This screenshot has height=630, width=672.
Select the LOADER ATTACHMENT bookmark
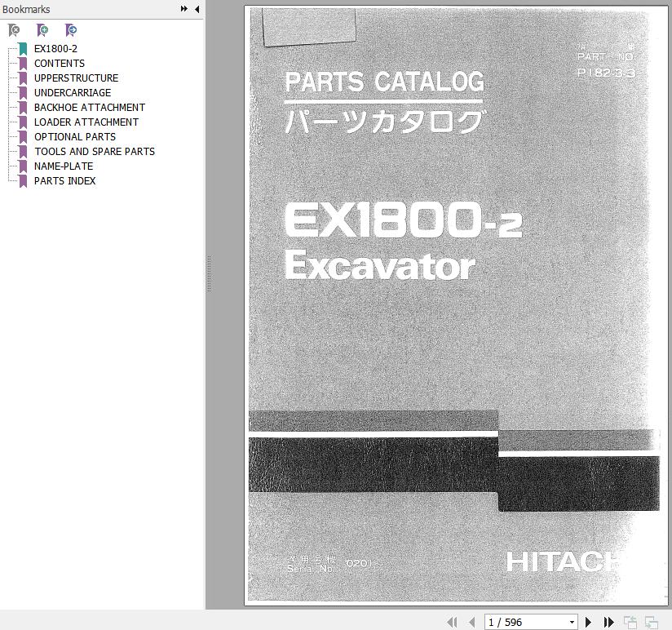[86, 122]
